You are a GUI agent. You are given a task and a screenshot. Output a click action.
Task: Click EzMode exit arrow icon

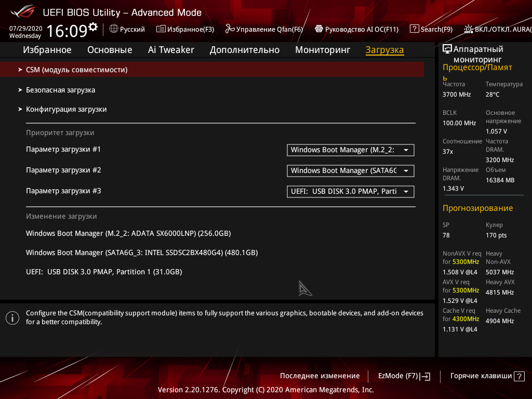point(425,376)
